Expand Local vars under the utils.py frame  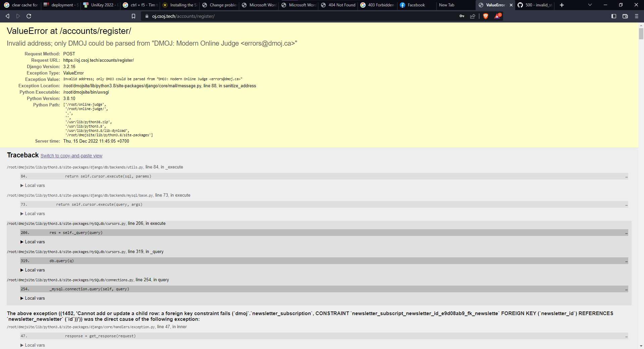[x=33, y=185]
